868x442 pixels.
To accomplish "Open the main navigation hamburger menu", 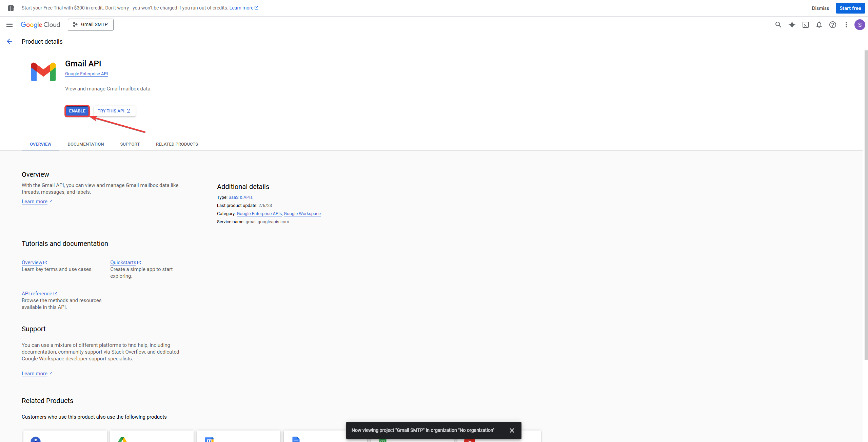I will [9, 25].
